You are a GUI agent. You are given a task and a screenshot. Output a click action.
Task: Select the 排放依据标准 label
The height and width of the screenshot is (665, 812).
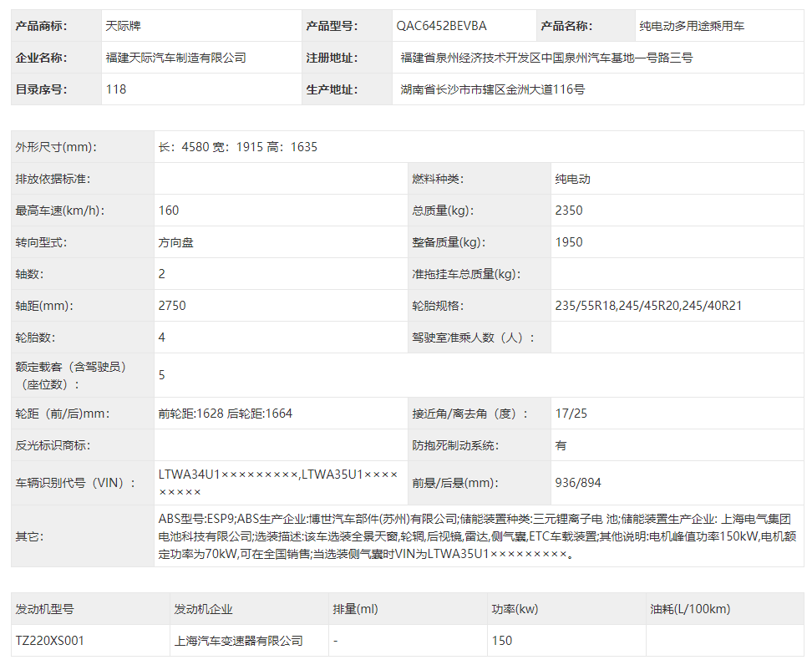53,179
